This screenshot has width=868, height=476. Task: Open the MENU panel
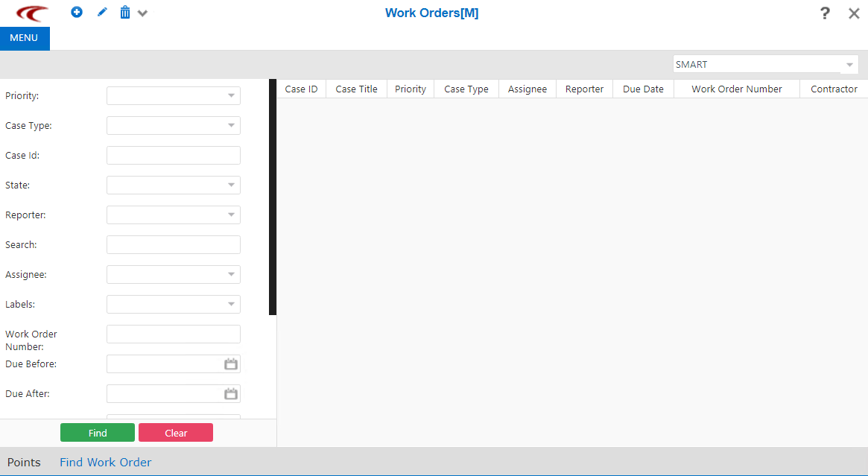tap(24, 37)
